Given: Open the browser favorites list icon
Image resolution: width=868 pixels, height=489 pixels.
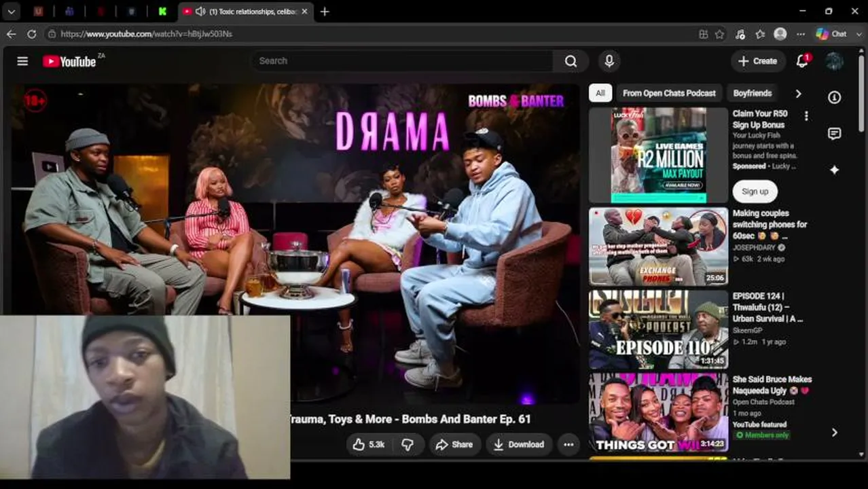Looking at the screenshot, I should [x=760, y=33].
